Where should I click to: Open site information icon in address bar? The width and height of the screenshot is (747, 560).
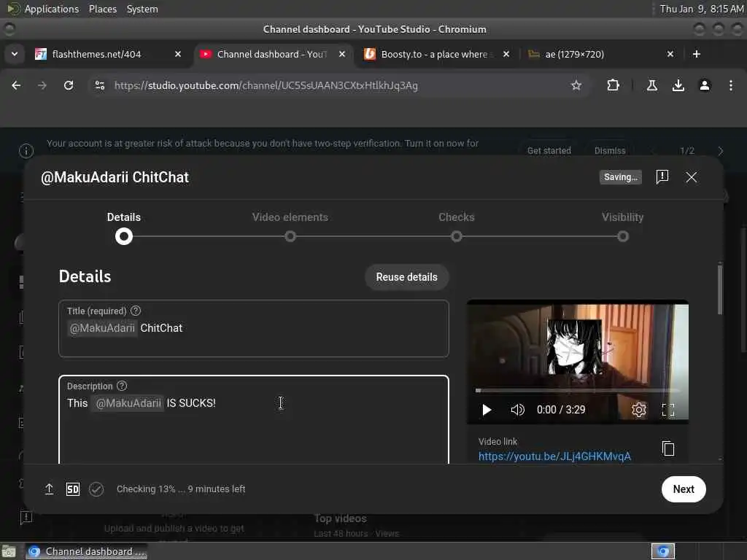tap(99, 86)
